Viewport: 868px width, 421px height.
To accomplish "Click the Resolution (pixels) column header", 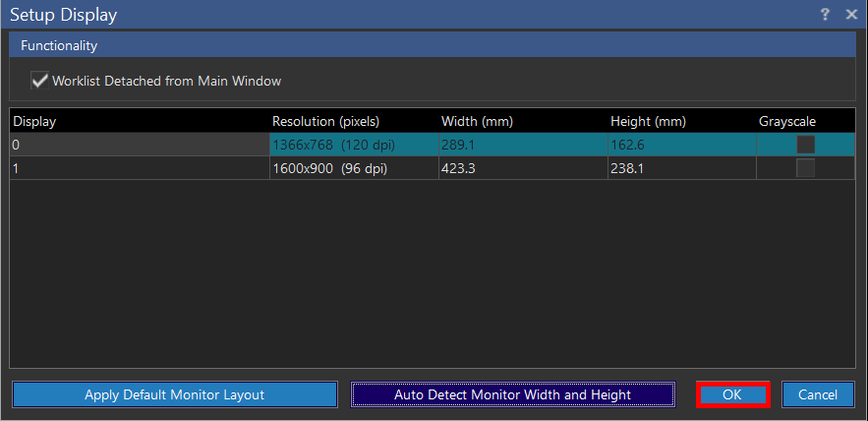I will click(x=353, y=121).
